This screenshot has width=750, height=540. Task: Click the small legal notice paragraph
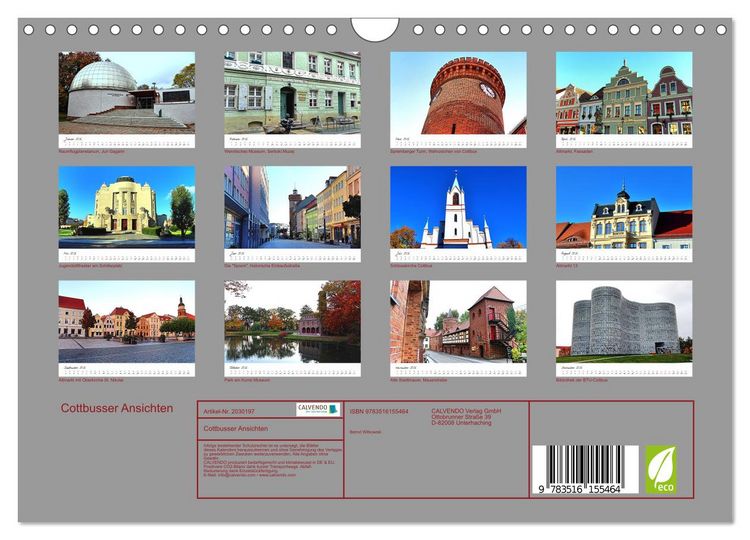[273, 460]
